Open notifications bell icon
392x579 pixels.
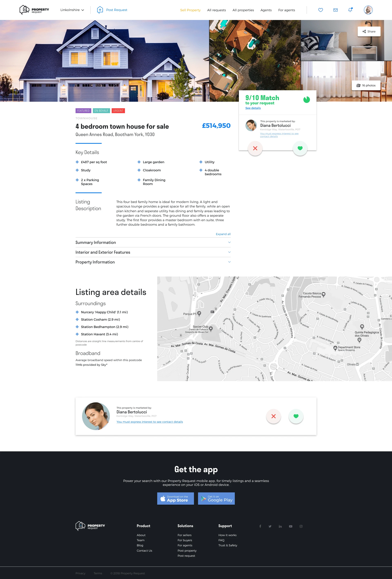pyautogui.click(x=350, y=10)
